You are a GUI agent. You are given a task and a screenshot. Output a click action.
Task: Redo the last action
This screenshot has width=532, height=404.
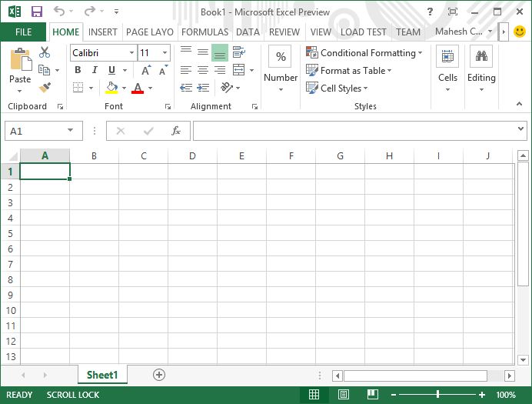pos(90,12)
